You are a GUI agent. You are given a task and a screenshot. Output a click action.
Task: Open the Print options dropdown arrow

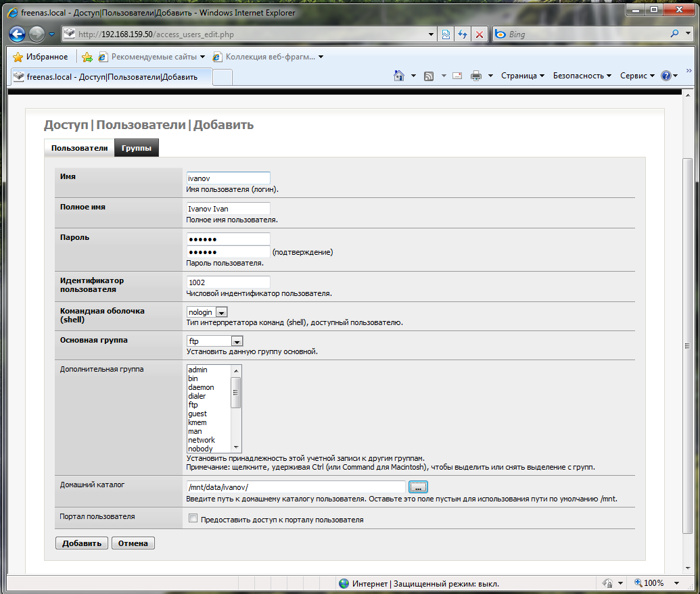click(x=490, y=76)
